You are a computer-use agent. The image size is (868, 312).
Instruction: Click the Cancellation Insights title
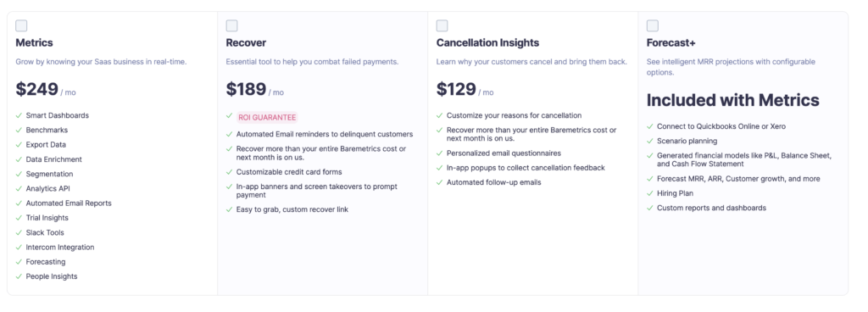487,42
